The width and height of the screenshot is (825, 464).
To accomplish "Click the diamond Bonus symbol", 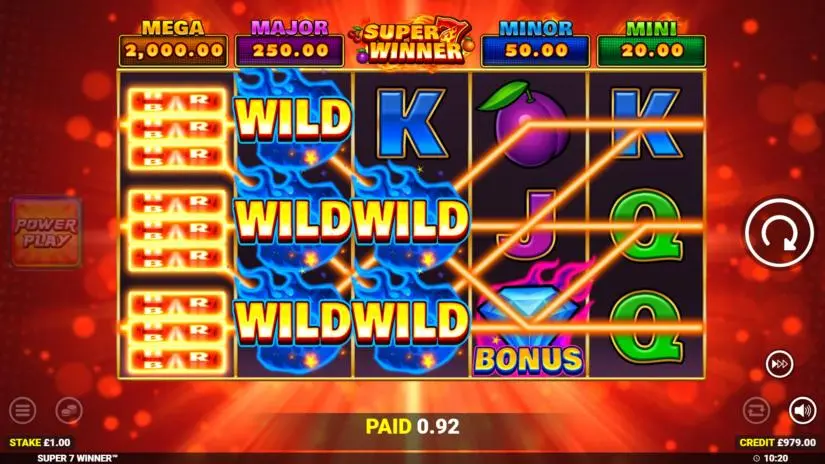I will pos(529,327).
